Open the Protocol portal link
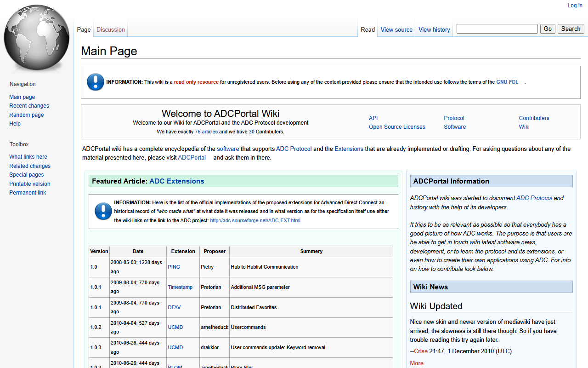Image resolution: width=588 pixels, height=368 pixels. click(x=454, y=118)
